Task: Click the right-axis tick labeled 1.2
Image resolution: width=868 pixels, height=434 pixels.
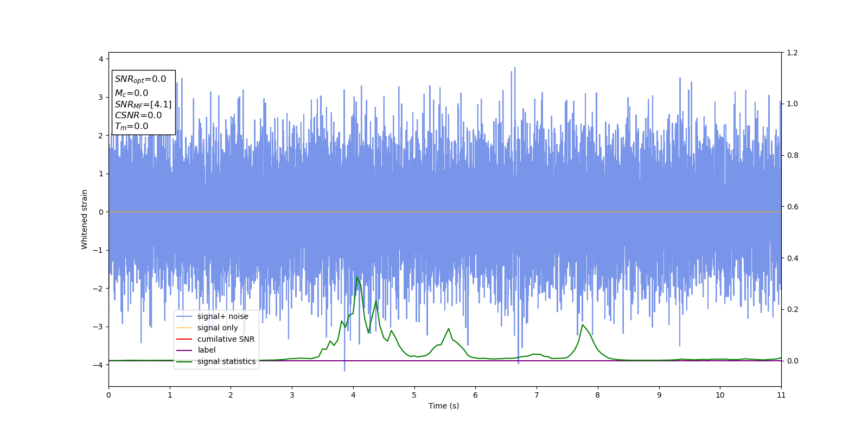Action: click(793, 53)
